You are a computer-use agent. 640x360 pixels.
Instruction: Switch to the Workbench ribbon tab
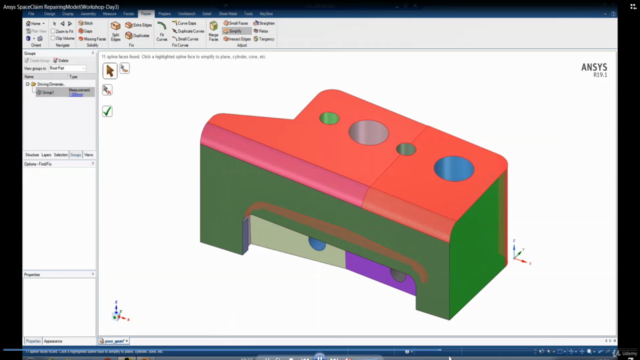[x=187, y=14]
